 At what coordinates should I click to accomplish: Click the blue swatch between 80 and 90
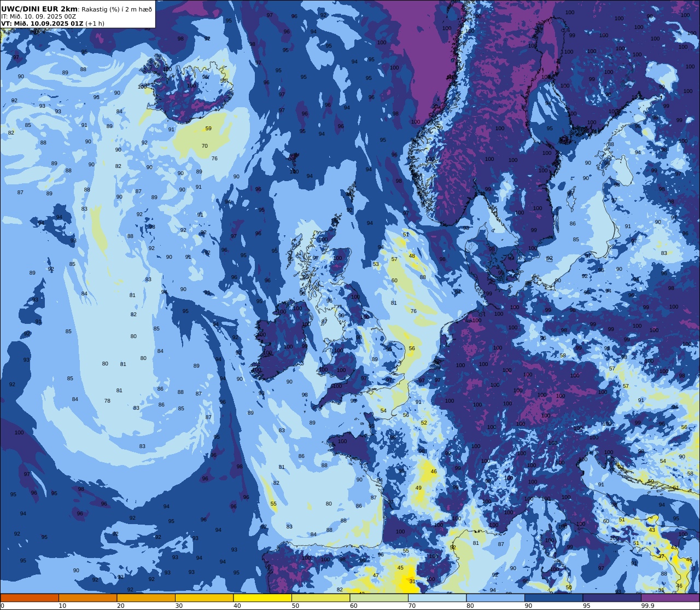point(495,597)
